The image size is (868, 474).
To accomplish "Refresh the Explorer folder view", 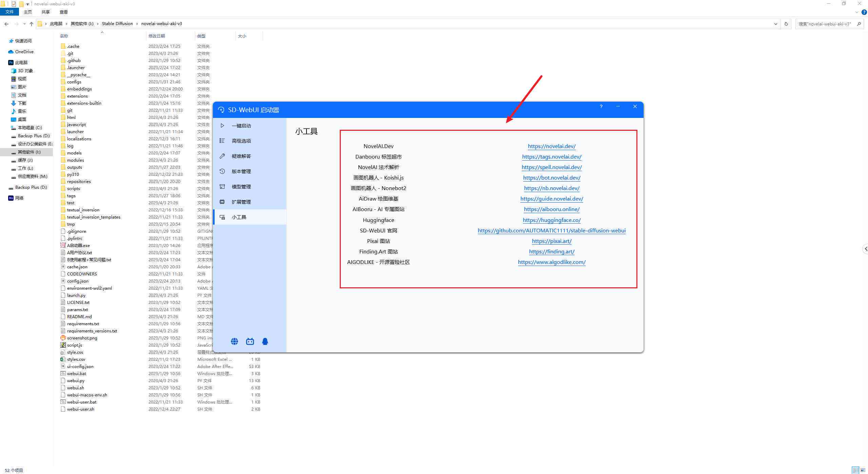I will coord(786,24).
